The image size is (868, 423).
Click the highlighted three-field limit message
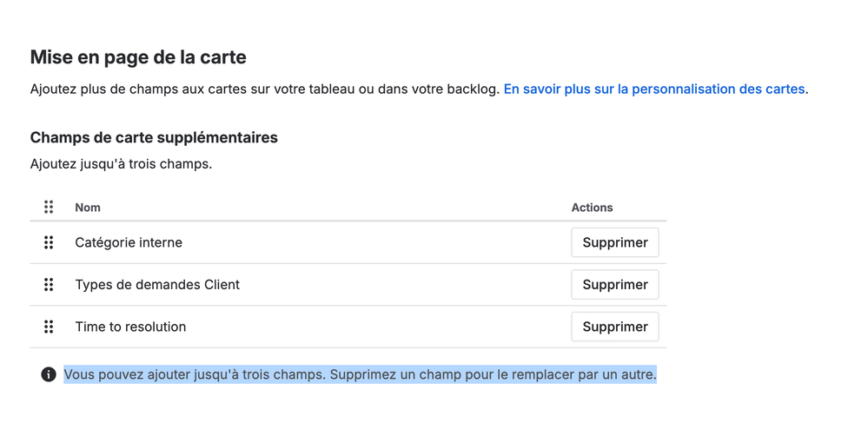tap(360, 375)
